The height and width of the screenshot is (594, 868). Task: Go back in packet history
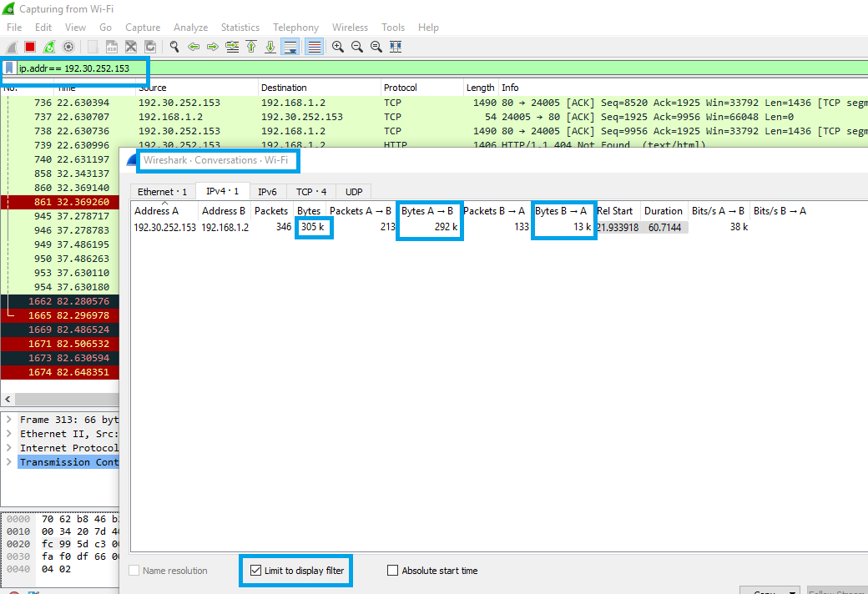click(x=194, y=47)
